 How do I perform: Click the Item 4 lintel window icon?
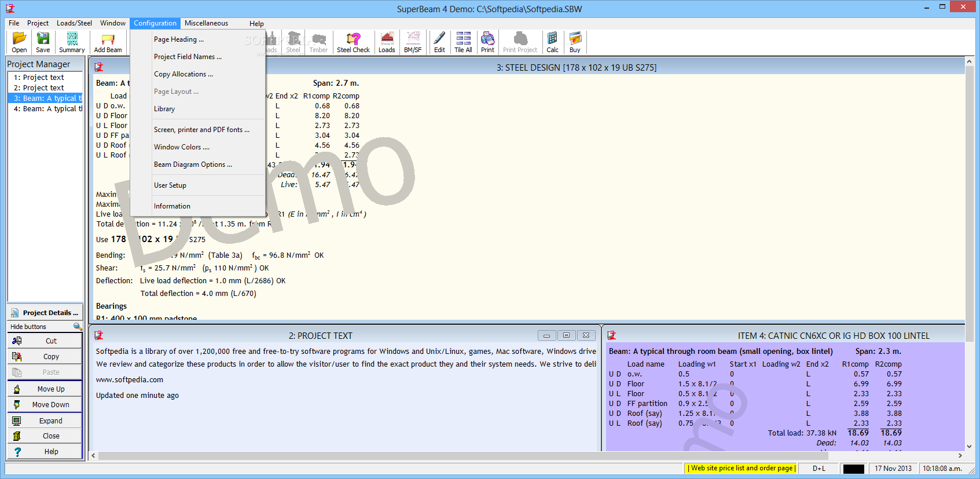pos(611,335)
